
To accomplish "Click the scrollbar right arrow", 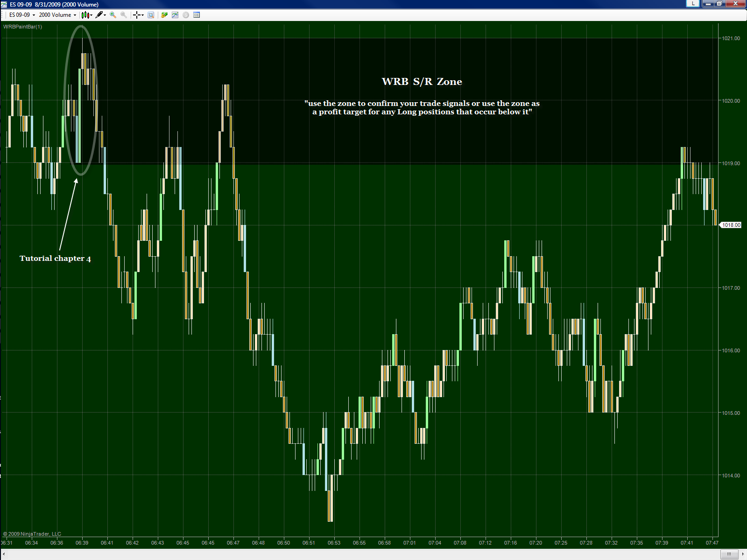I will [x=743, y=554].
